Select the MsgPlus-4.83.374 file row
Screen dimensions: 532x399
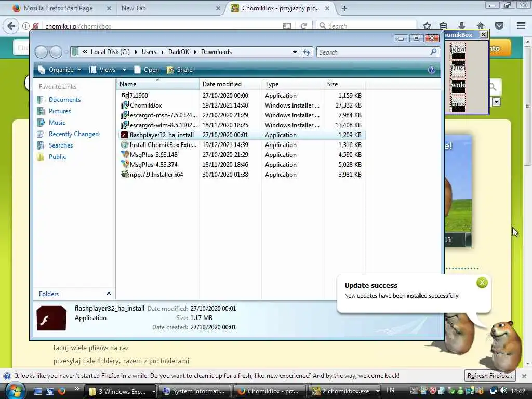pos(241,165)
